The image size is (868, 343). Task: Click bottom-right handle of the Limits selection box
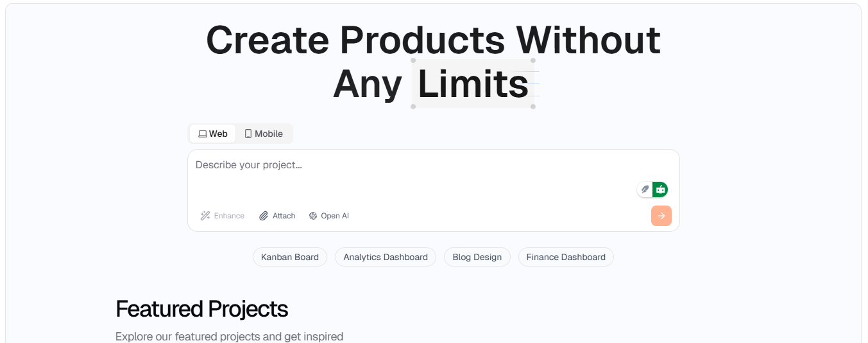tap(533, 107)
